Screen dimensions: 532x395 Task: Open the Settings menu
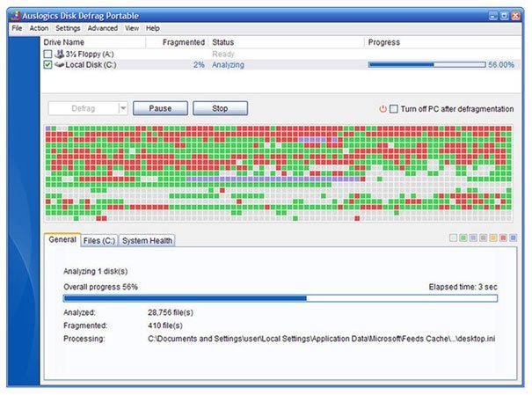coord(68,28)
